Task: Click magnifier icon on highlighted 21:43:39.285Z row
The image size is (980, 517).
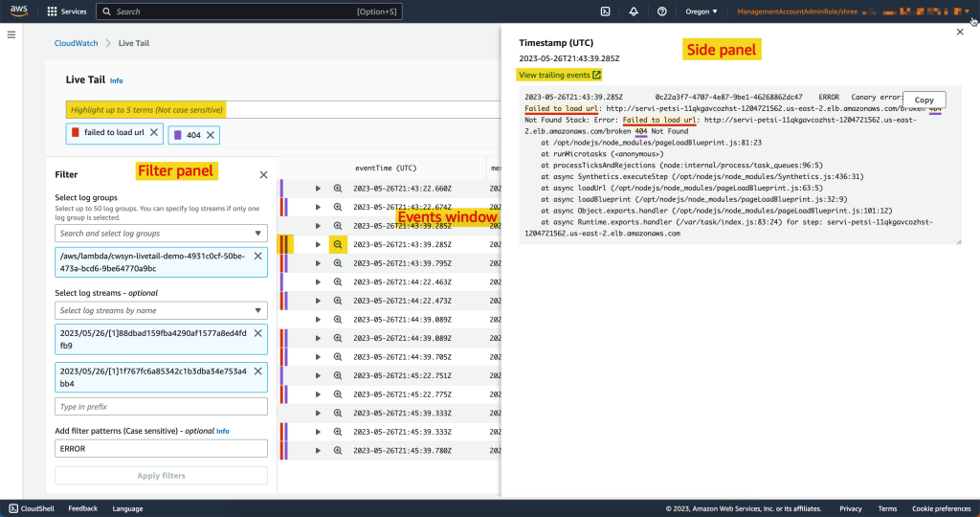Action: [x=338, y=245]
